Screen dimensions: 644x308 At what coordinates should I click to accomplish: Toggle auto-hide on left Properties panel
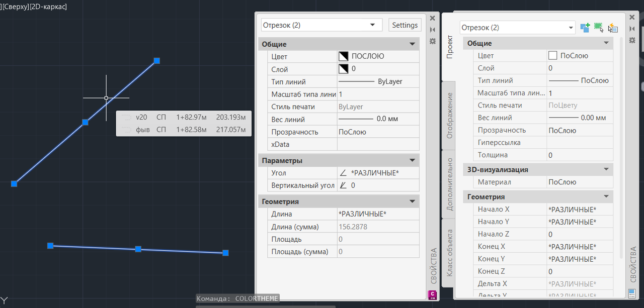433,30
